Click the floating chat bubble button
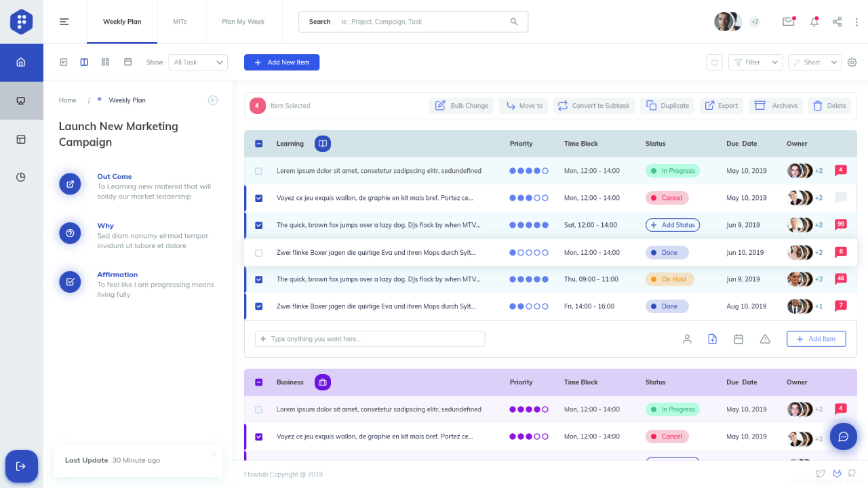This screenshot has width=868, height=488. point(844,436)
